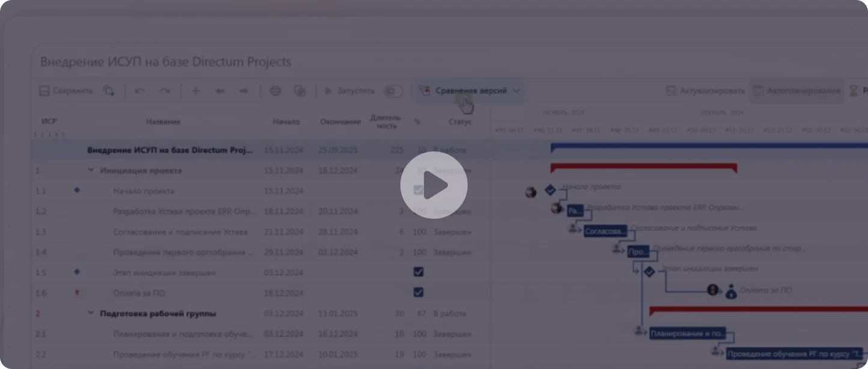Click the Статус column header
The width and height of the screenshot is (868, 369).
click(x=460, y=121)
